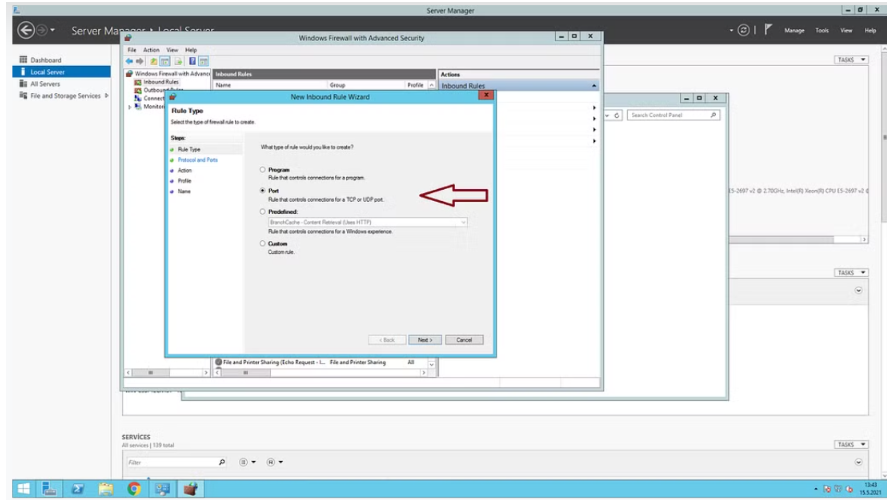Select the Program radio button
Viewport: 887px width, 501px height.
[x=262, y=170]
